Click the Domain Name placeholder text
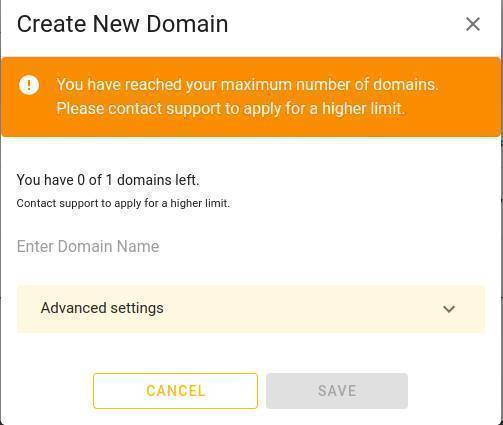The image size is (503, 425). [x=88, y=246]
